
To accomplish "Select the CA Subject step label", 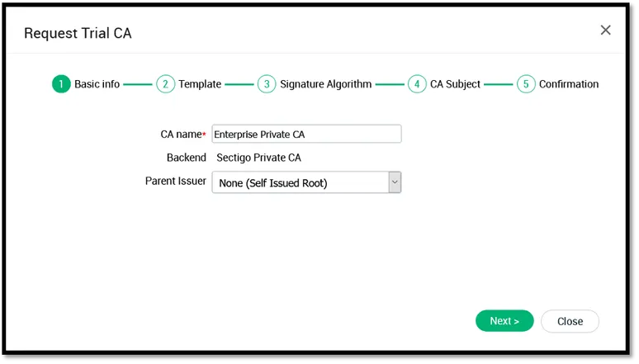I will pos(455,84).
